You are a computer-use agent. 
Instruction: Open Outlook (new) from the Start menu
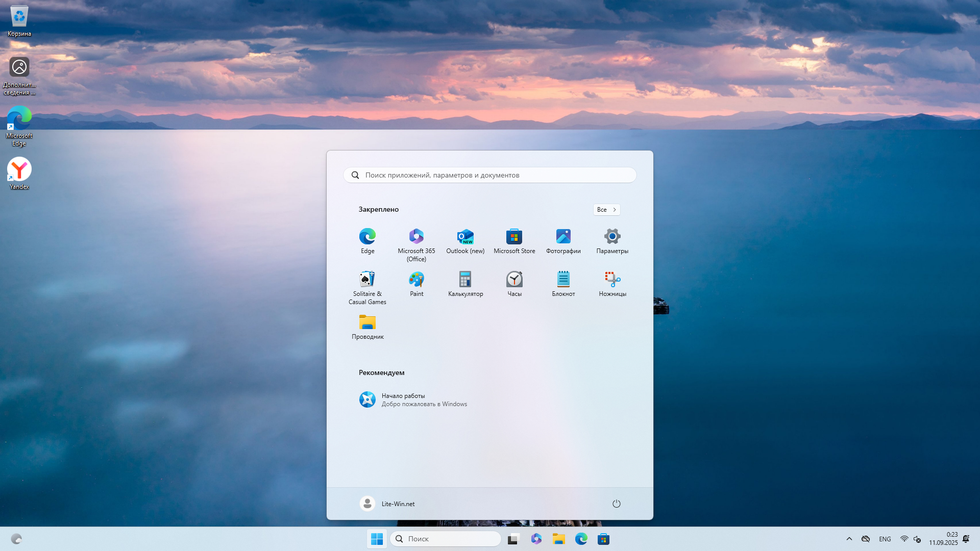pyautogui.click(x=465, y=237)
